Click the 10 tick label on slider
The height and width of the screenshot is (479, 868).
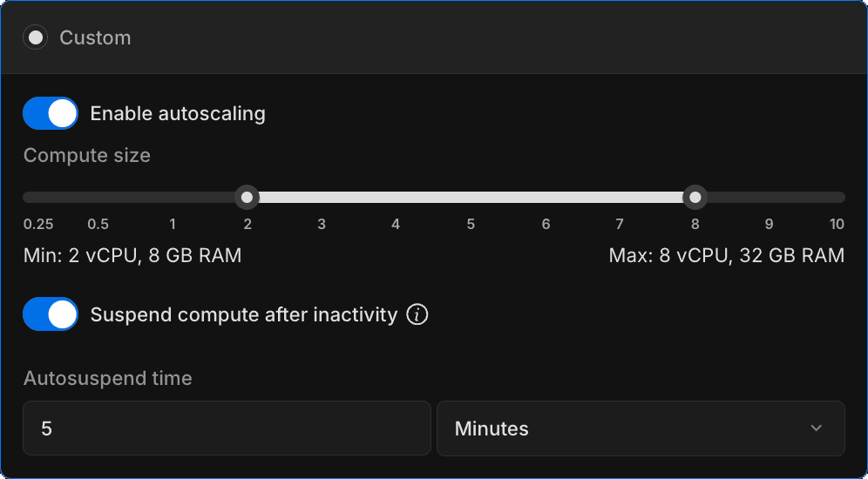[837, 224]
